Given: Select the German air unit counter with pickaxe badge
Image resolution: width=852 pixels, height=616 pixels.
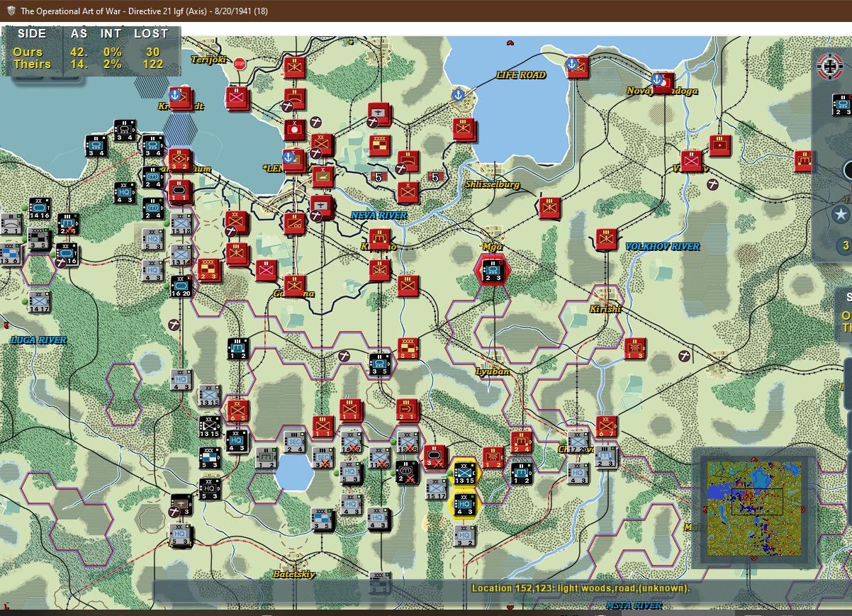Looking at the screenshot, I should (x=181, y=505).
